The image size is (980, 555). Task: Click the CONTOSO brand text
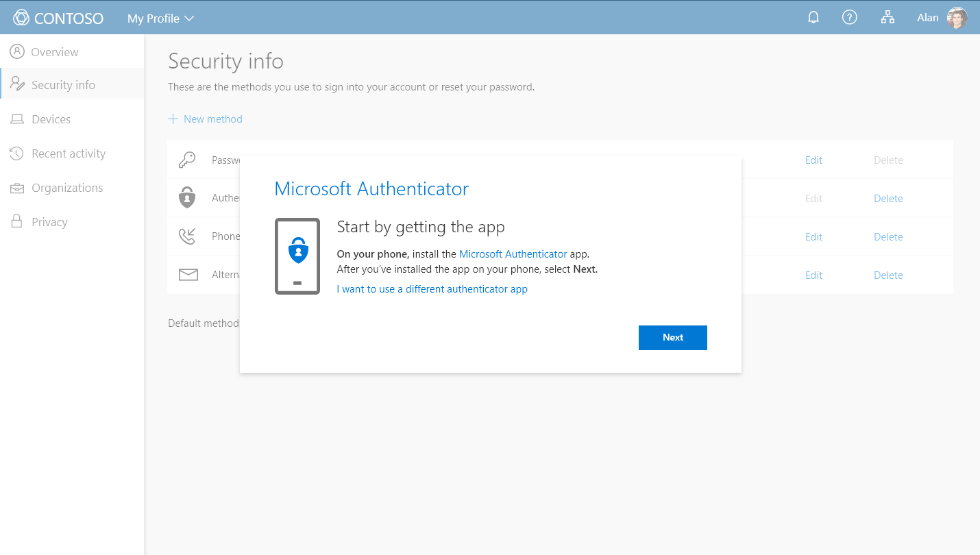click(x=69, y=18)
